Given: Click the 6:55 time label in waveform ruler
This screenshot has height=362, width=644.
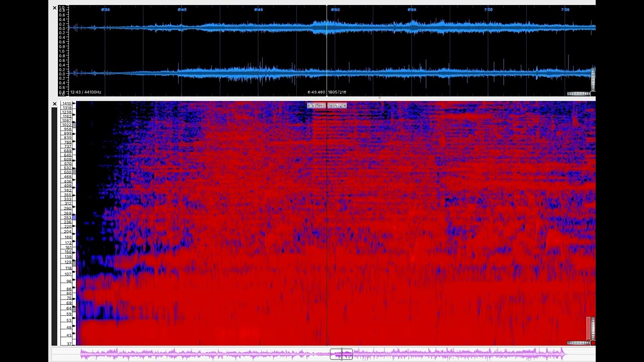Looking at the screenshot, I should (x=412, y=10).
